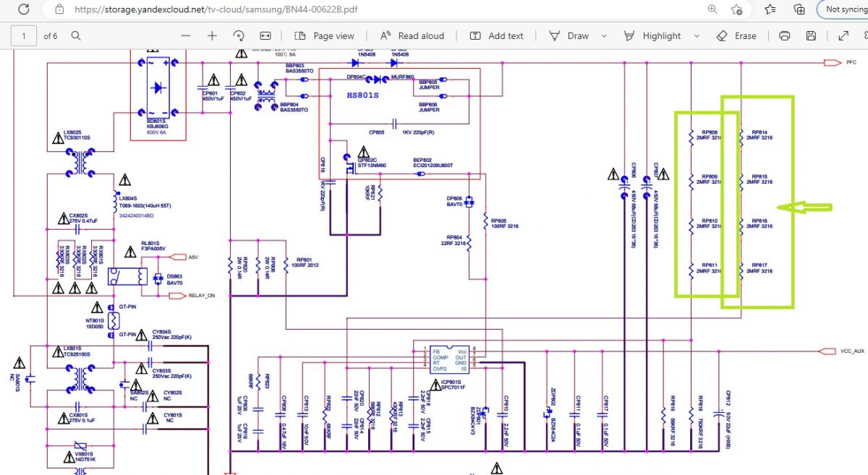
Task: Rotate the PDF page
Action: 239,35
